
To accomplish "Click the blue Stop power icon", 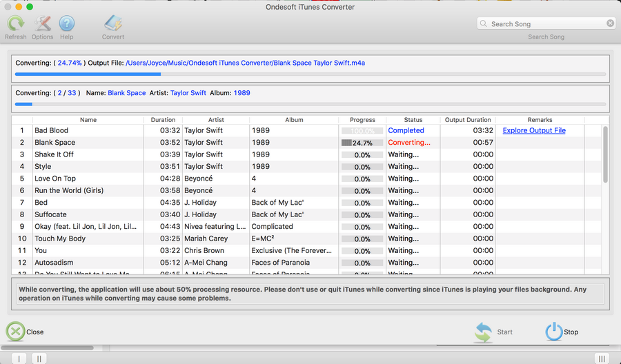I will pyautogui.click(x=553, y=332).
